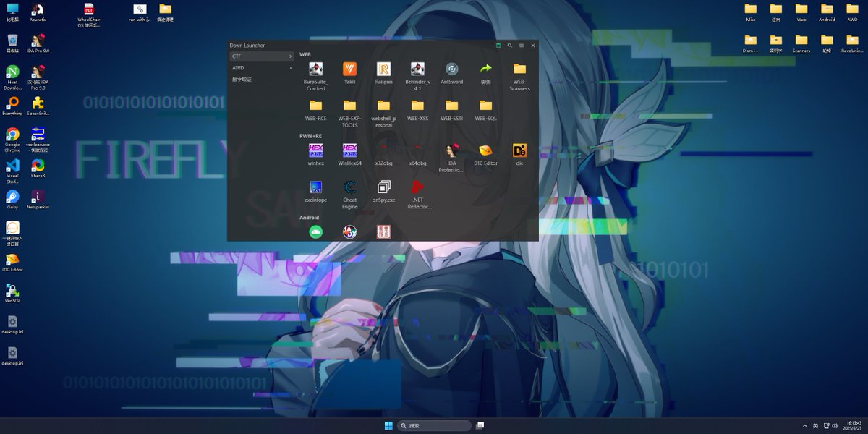Image resolution: width=868 pixels, height=434 pixels.
Task: Open Neat Download Manager desktop shortcut
Action: point(12,77)
